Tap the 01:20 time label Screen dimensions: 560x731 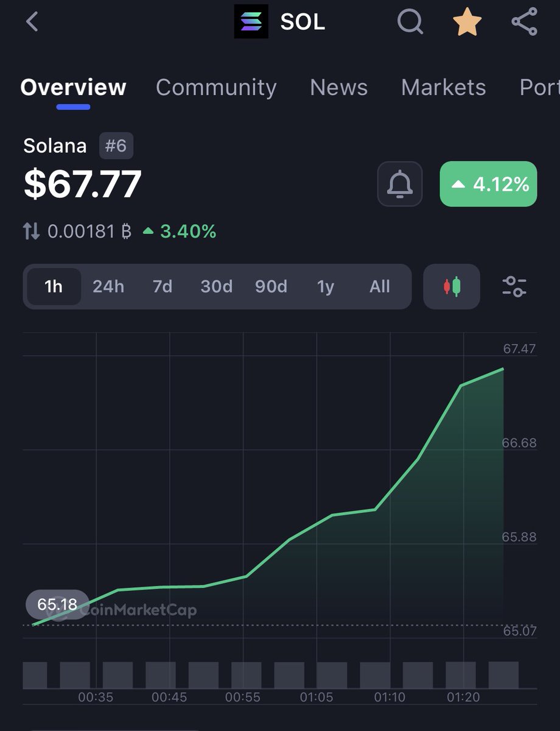coord(463,697)
